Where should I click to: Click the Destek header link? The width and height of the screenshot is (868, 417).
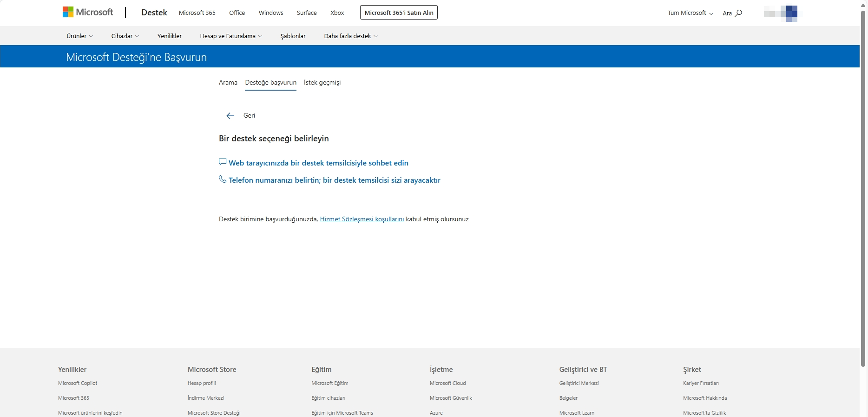[154, 13]
